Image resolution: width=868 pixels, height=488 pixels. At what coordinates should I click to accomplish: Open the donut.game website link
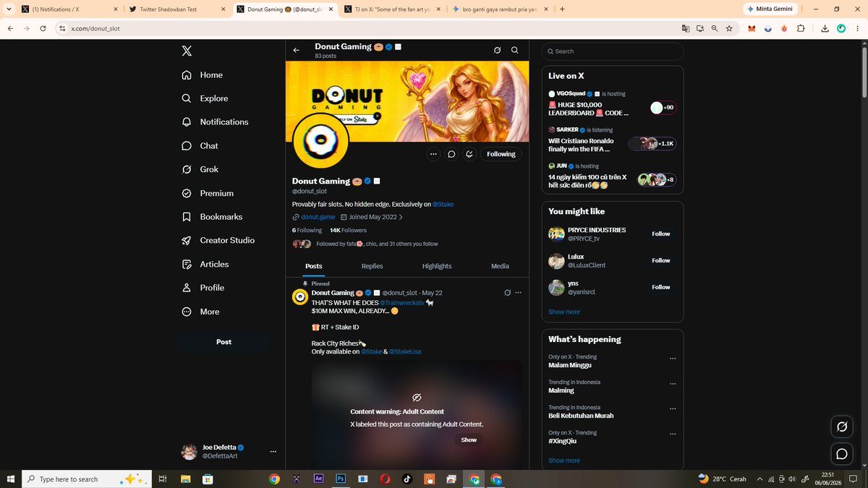pyautogui.click(x=318, y=217)
